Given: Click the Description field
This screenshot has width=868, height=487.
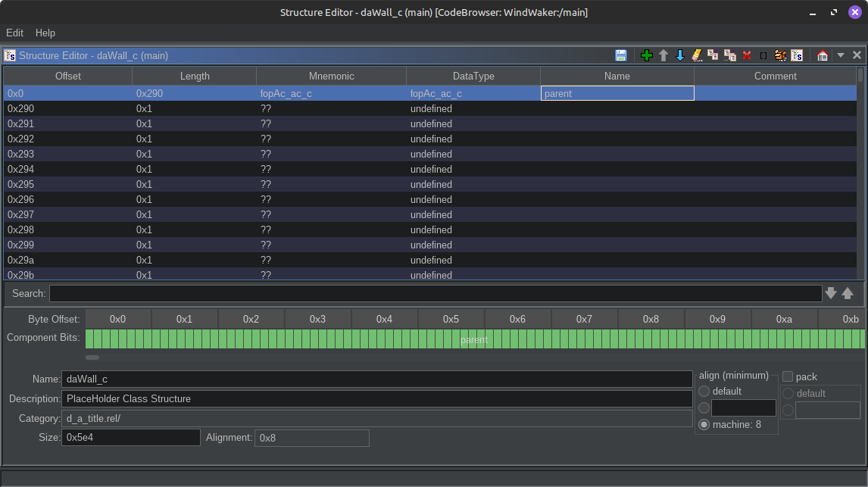Looking at the screenshot, I should 376,399.
